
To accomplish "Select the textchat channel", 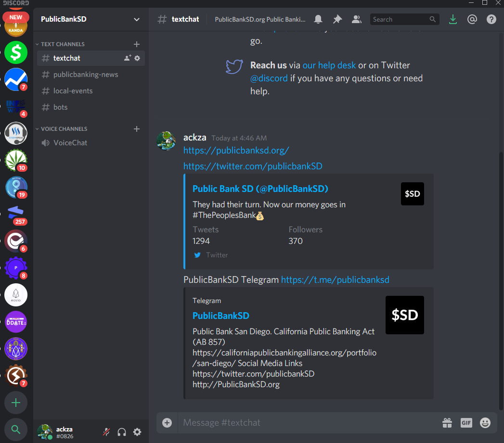I will point(90,58).
